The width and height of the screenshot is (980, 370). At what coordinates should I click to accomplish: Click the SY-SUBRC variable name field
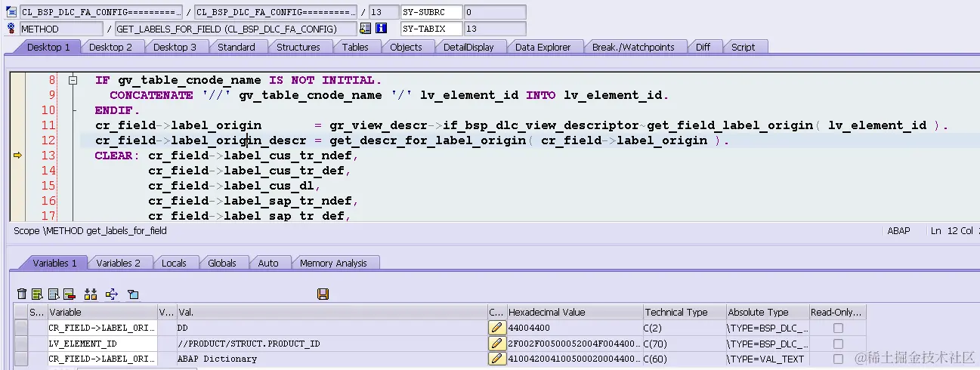(431, 12)
